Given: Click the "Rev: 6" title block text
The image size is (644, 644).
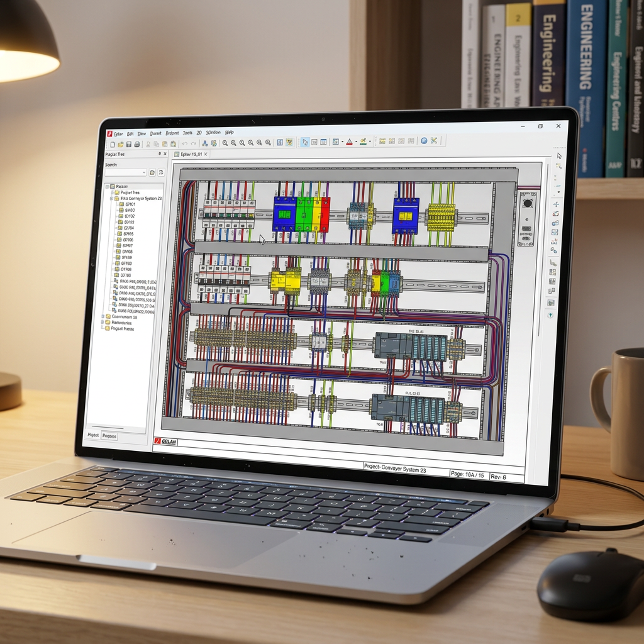Looking at the screenshot, I should (x=498, y=477).
